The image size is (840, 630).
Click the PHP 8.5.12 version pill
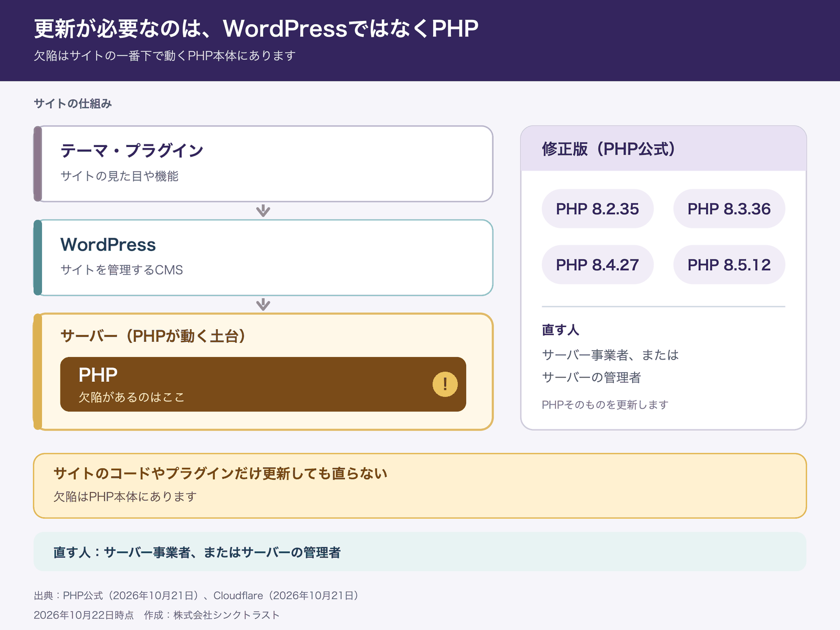[x=729, y=265]
